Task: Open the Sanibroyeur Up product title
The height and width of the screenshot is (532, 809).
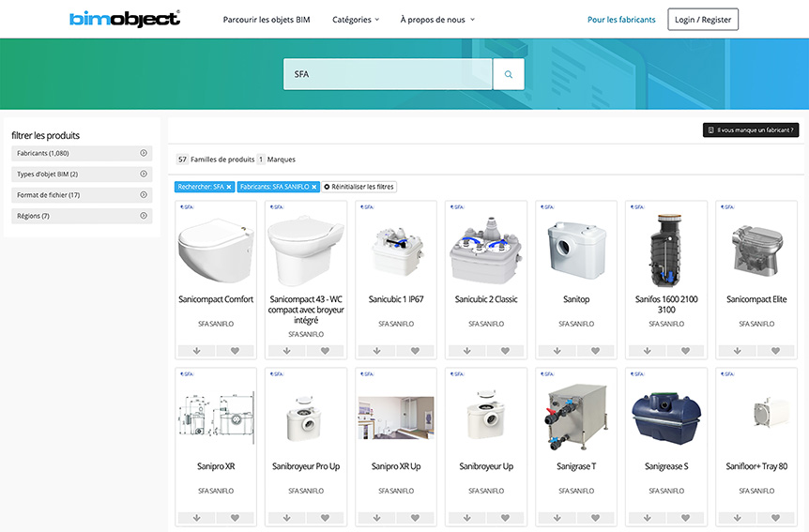Action: pyautogui.click(x=486, y=466)
